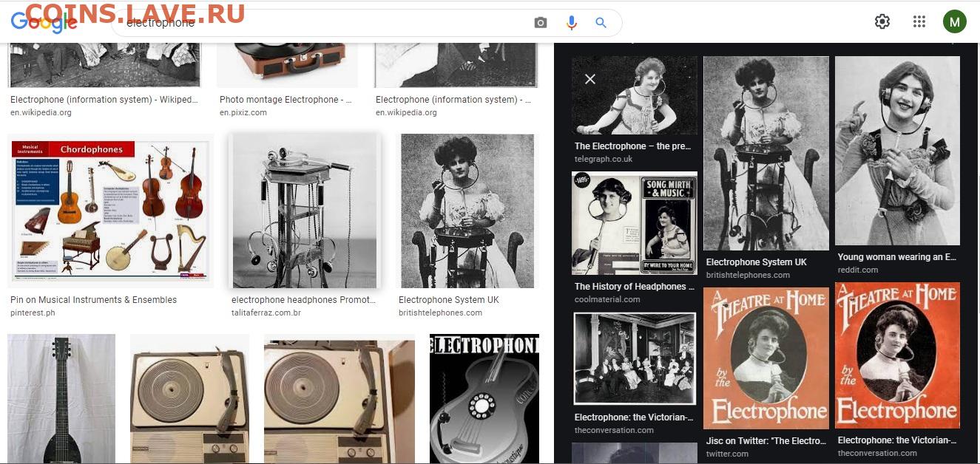
Task: Open the Theatre at Home poster from twitter.com
Action: click(766, 358)
